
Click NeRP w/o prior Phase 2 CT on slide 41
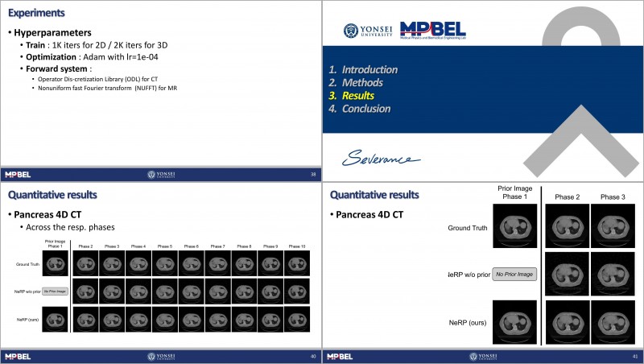click(x=568, y=274)
